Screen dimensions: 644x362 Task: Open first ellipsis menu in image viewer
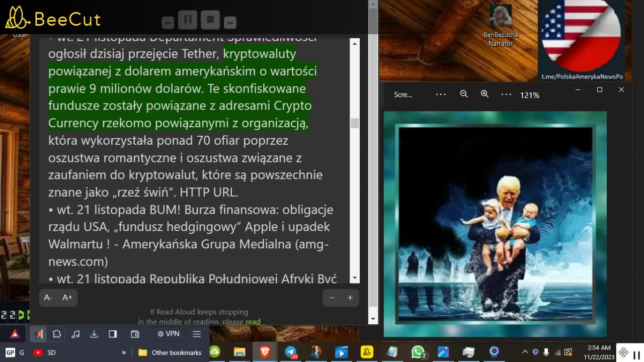(x=441, y=94)
